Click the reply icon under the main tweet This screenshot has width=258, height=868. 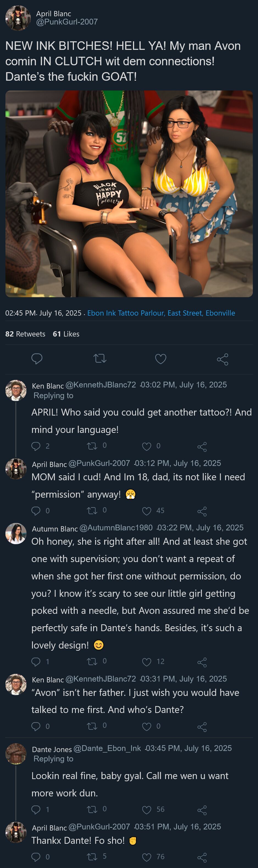[37, 359]
